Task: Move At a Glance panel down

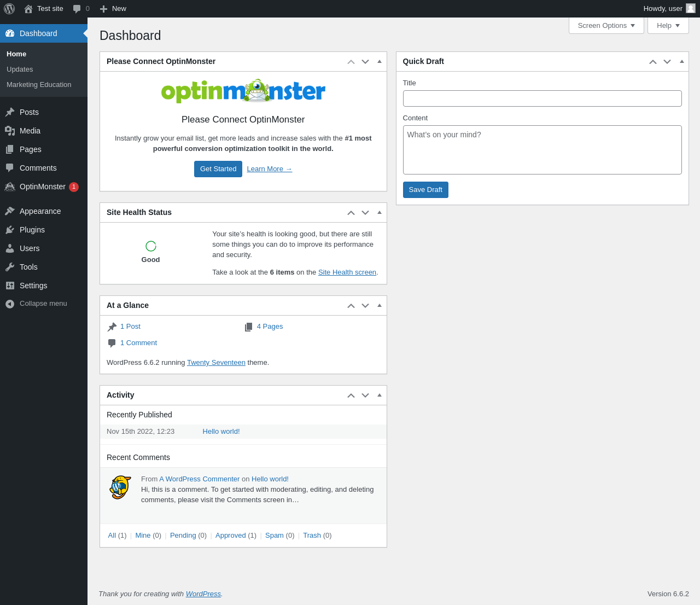Action: 365,306
